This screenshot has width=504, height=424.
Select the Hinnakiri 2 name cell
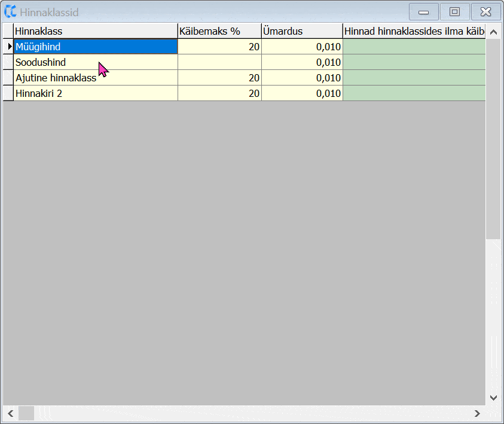point(96,93)
